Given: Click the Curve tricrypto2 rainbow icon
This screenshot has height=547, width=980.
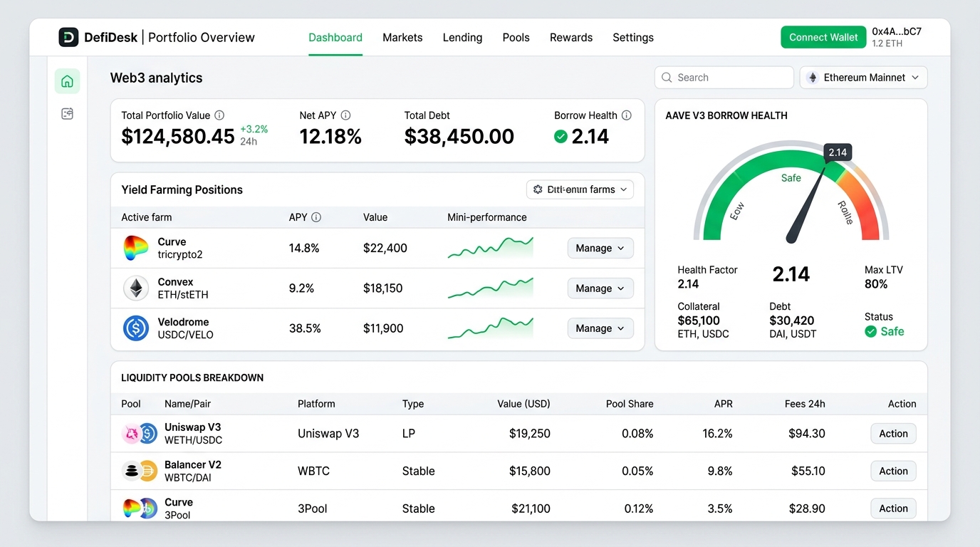Looking at the screenshot, I should 136,248.
